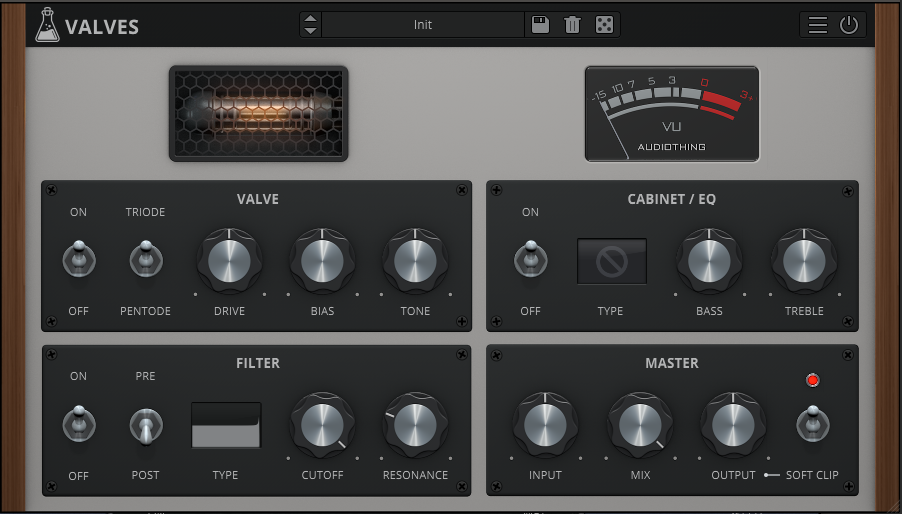Save preset with floppy disk icon
Screen dimensions: 902x514
click(540, 25)
